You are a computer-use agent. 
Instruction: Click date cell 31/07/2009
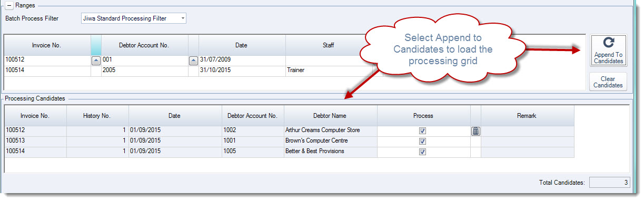(242, 60)
